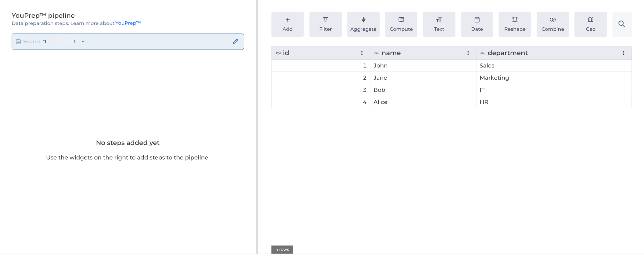Click the Date widget

coord(477,24)
